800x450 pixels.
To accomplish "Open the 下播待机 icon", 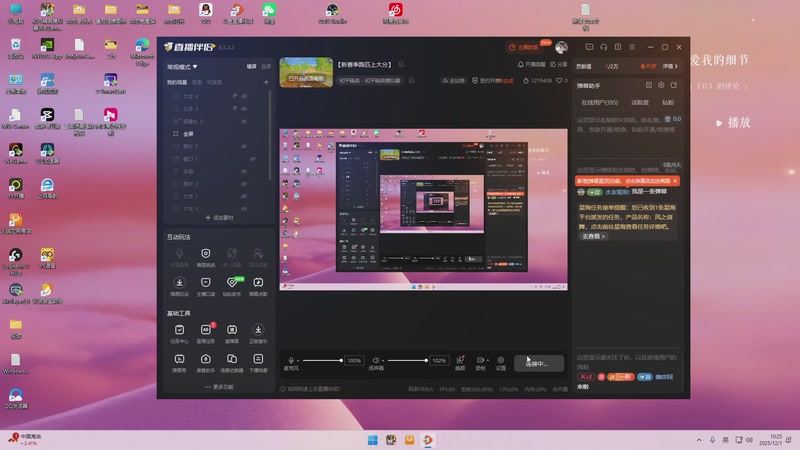I will [x=258, y=359].
